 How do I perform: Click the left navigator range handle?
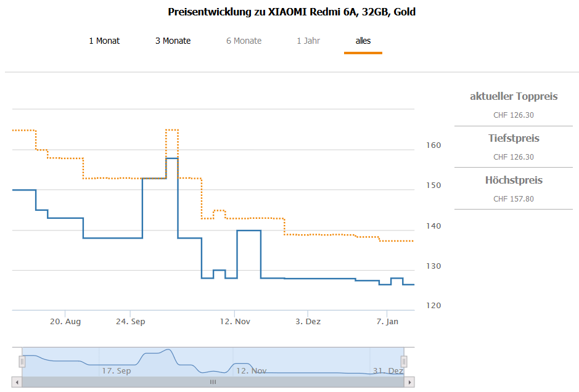[x=22, y=361]
